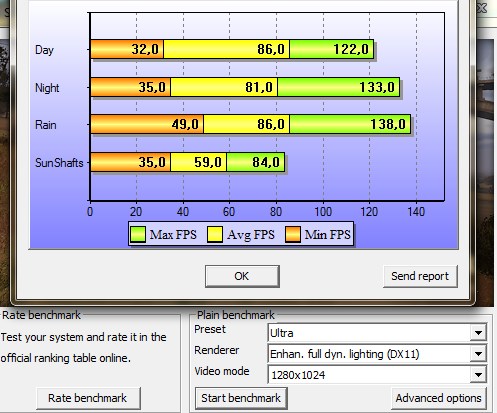
Task: Click the yellow Avg FPS legend swatch
Action: coord(215,234)
